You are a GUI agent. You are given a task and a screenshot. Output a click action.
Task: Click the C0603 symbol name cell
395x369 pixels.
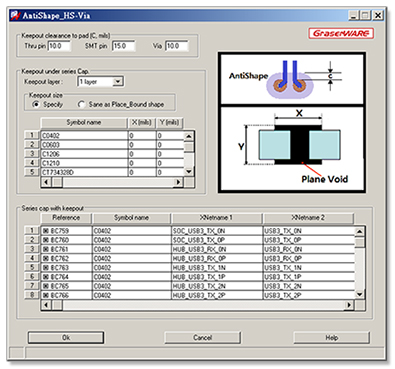[x=84, y=145]
